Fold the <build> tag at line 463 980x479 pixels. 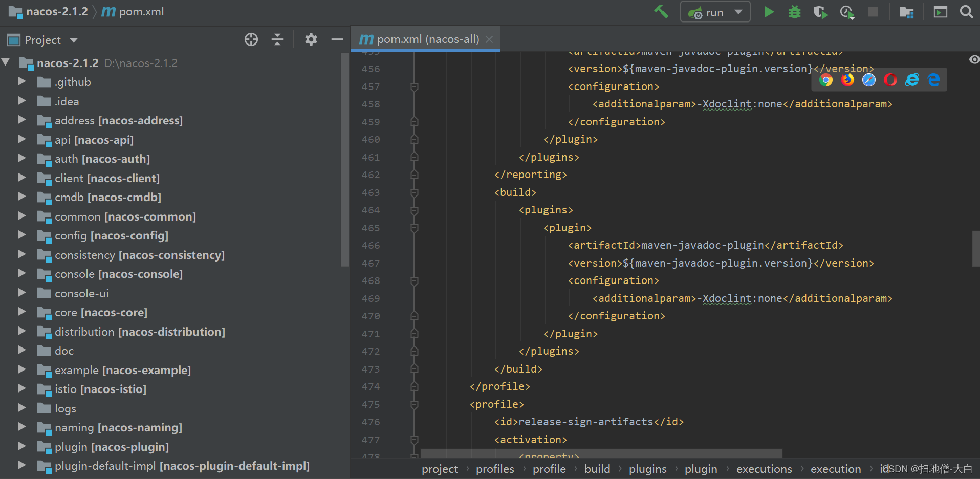click(415, 192)
